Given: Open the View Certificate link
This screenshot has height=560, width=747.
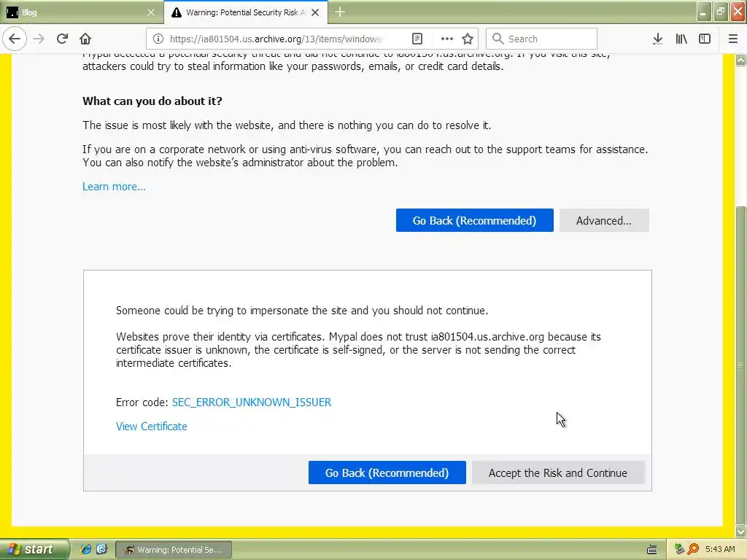Looking at the screenshot, I should pos(152,427).
